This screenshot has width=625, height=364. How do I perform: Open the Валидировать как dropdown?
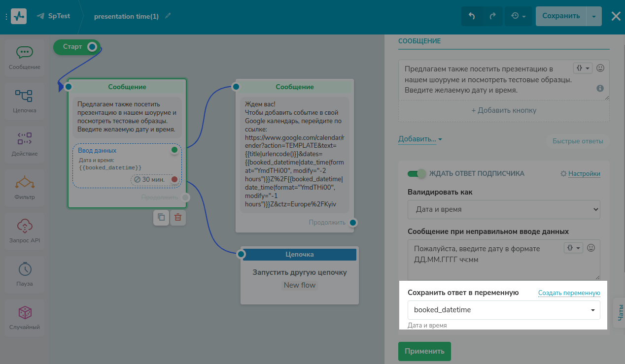click(x=504, y=209)
